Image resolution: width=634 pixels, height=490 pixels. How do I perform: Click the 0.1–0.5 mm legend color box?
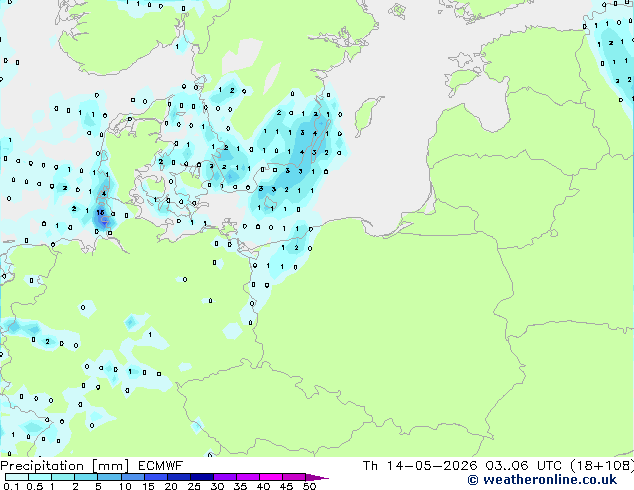(17, 477)
